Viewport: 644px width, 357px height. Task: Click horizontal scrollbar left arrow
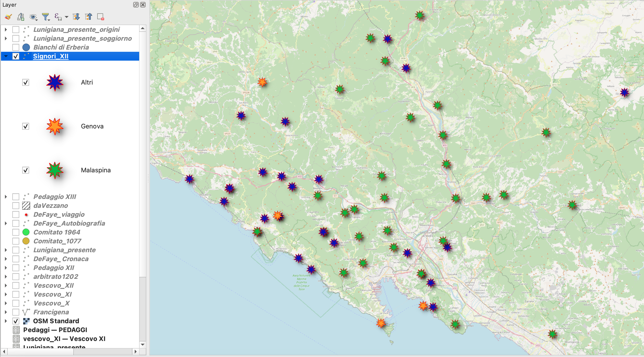click(4, 352)
